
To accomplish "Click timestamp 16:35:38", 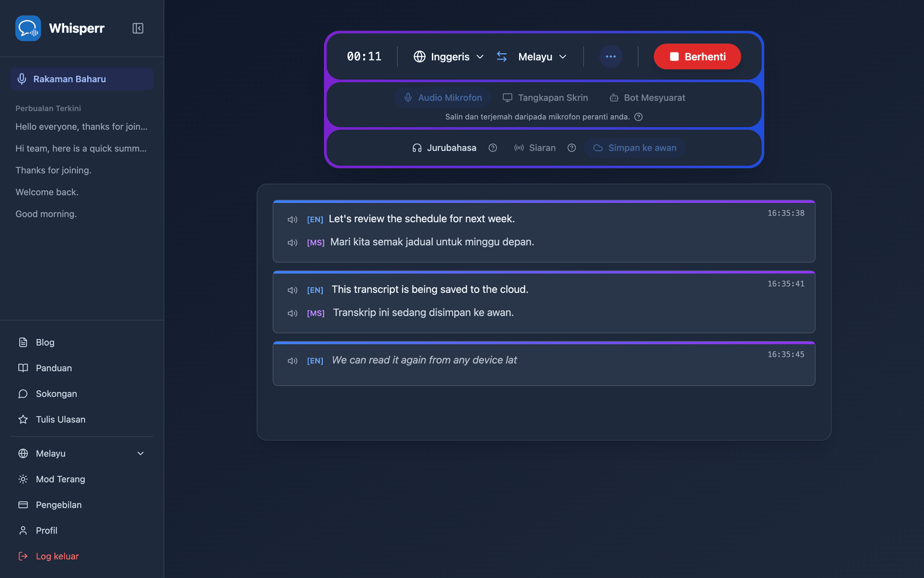I will tap(785, 213).
